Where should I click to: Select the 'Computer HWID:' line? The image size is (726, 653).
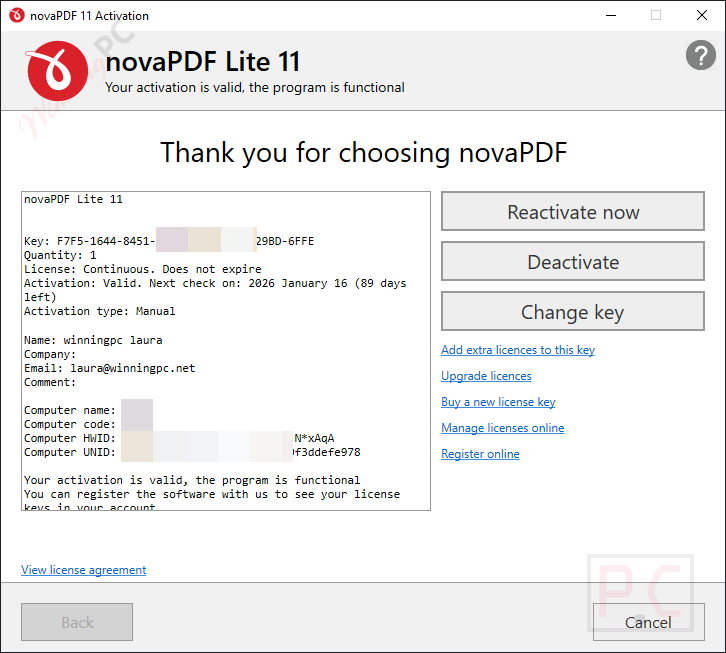click(x=179, y=438)
